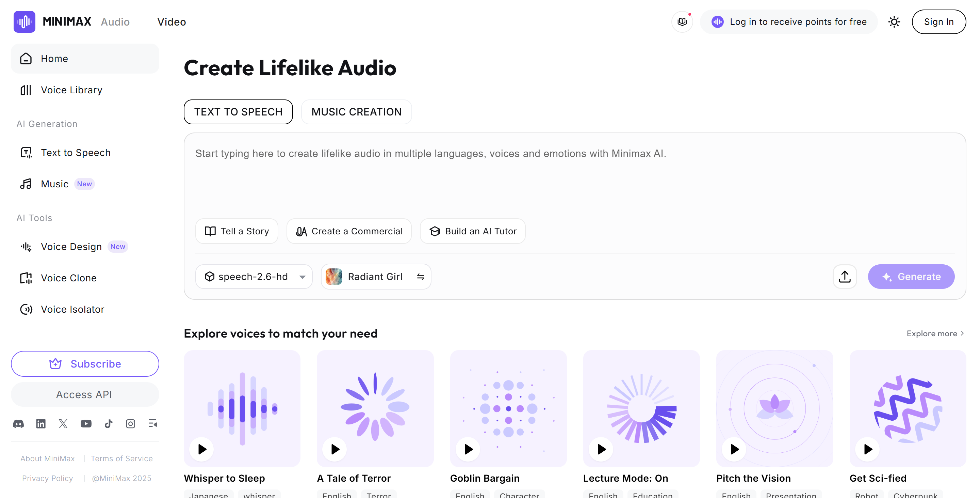Click the YouTube icon in sidebar
The image size is (980, 498).
pos(86,424)
